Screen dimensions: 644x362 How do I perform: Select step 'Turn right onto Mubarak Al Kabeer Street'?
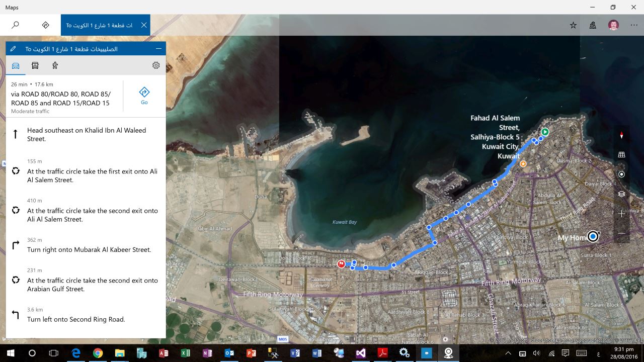(86, 245)
